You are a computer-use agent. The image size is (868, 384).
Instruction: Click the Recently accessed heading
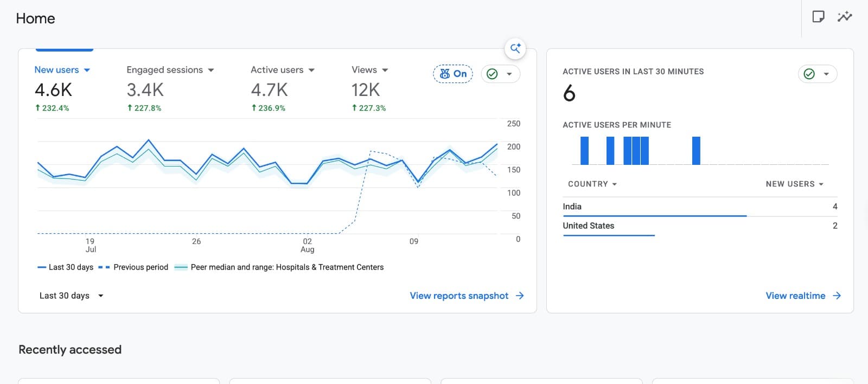(x=70, y=350)
